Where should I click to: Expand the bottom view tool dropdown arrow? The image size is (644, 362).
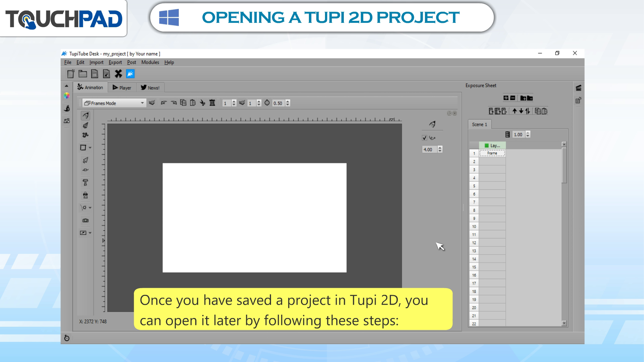point(90,233)
